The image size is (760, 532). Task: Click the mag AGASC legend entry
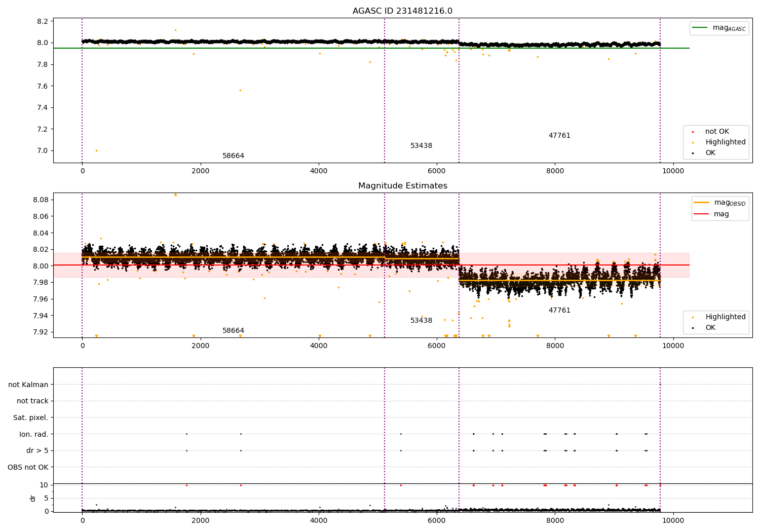coord(719,28)
